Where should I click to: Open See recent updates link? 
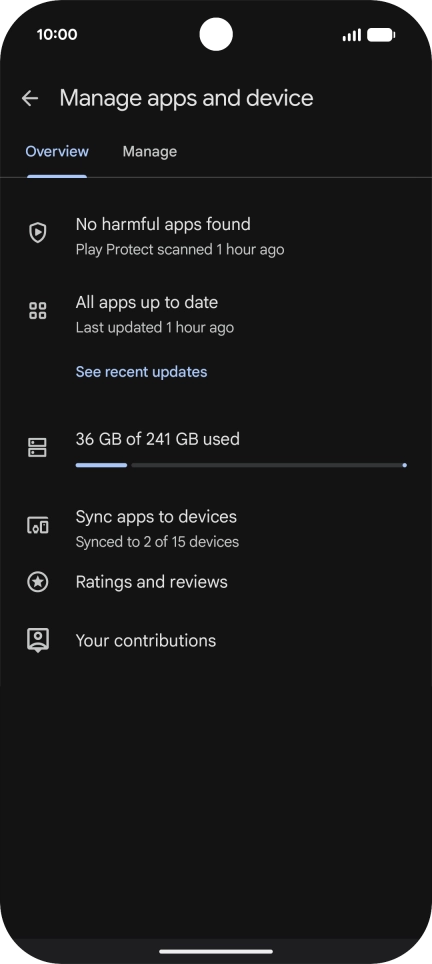[141, 372]
